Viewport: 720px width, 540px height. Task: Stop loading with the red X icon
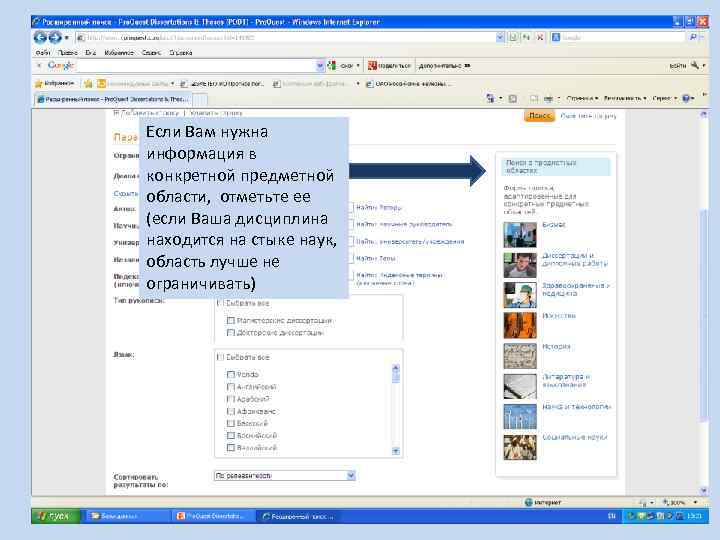tap(540, 37)
